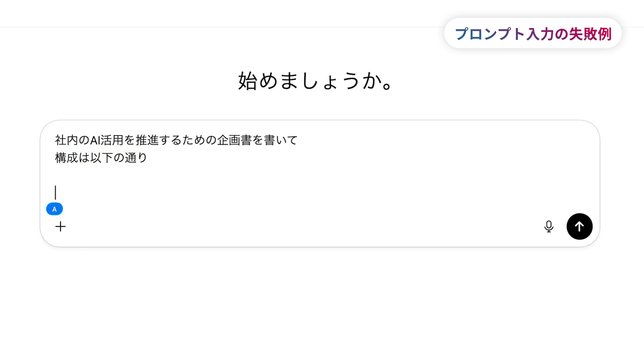Click the blinking text cursor line in the prompt

click(56, 192)
